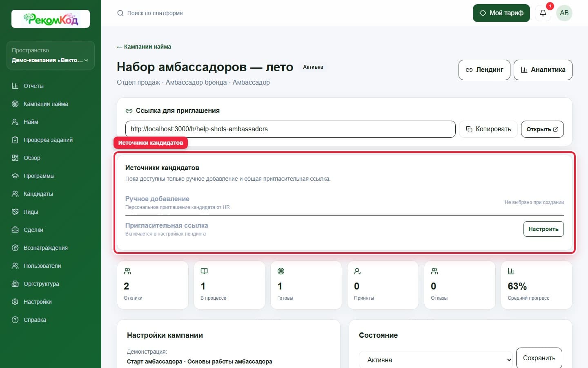The width and height of the screenshot is (588, 368).
Task: Open Аналитика for the campaign
Action: tap(543, 70)
